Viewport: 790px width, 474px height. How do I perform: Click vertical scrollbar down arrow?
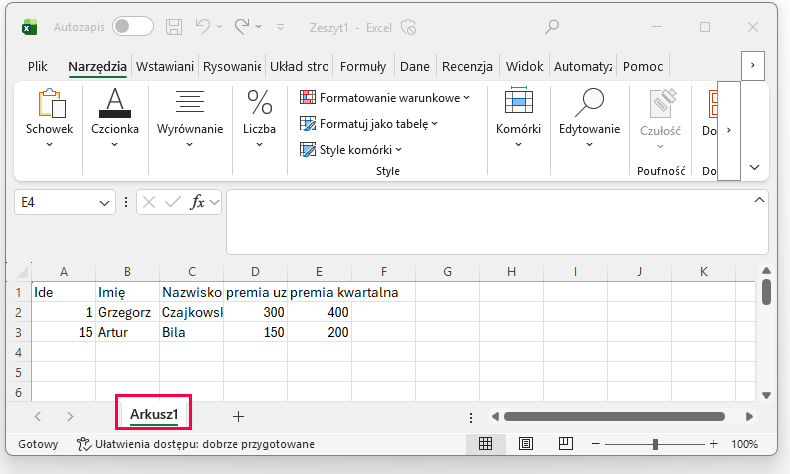coord(766,395)
